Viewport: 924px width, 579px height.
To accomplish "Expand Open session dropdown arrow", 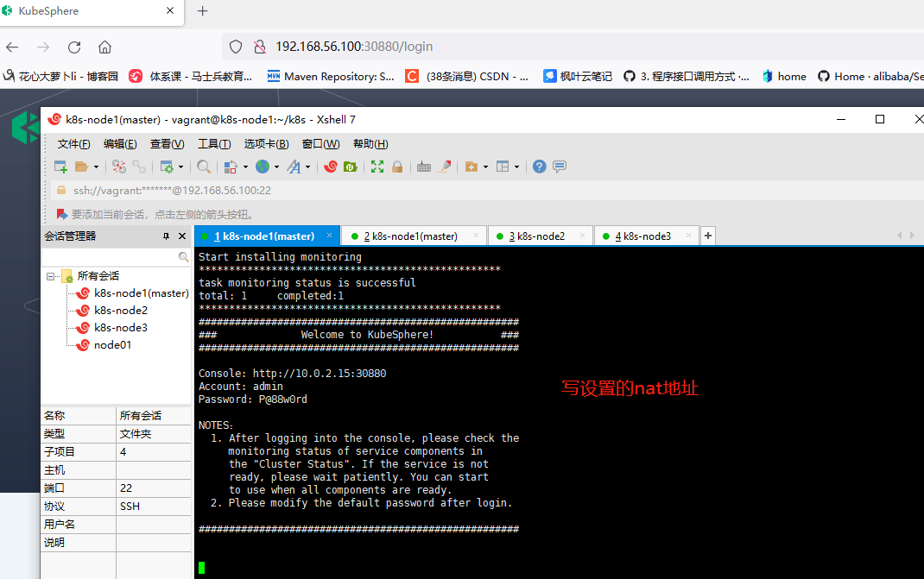I will pos(96,167).
